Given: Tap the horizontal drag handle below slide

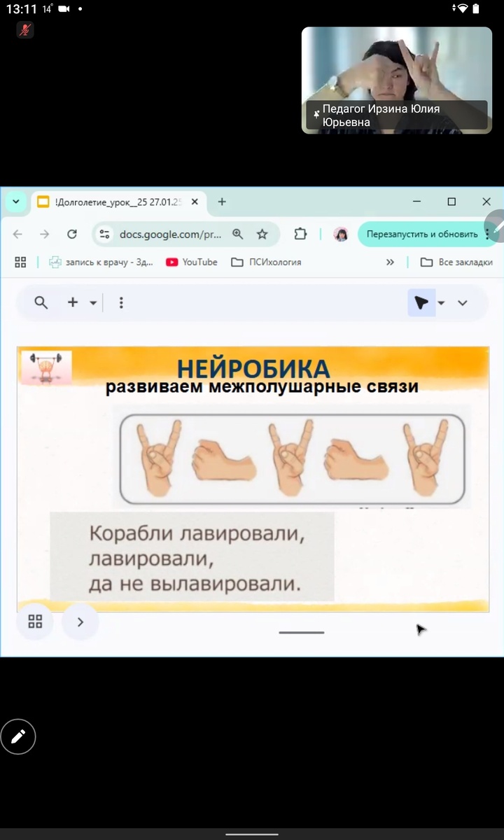Looking at the screenshot, I should pos(302,632).
